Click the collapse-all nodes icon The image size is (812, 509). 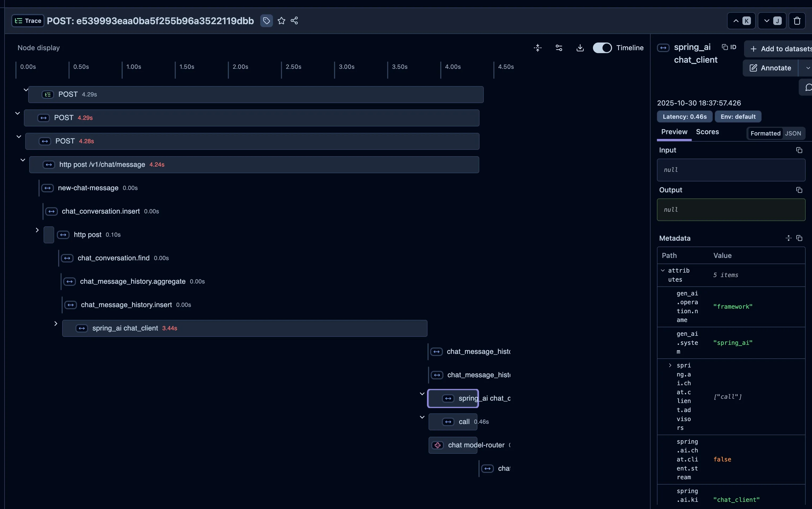click(x=537, y=48)
